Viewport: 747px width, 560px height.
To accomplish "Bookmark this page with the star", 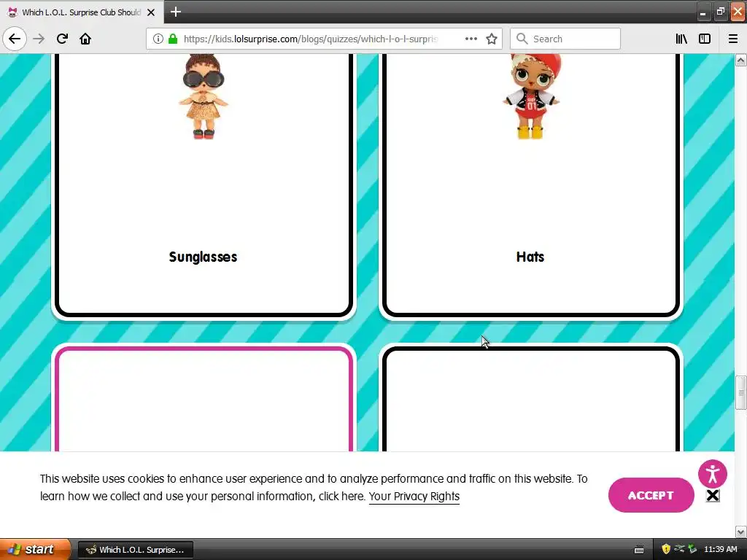I will click(x=492, y=39).
